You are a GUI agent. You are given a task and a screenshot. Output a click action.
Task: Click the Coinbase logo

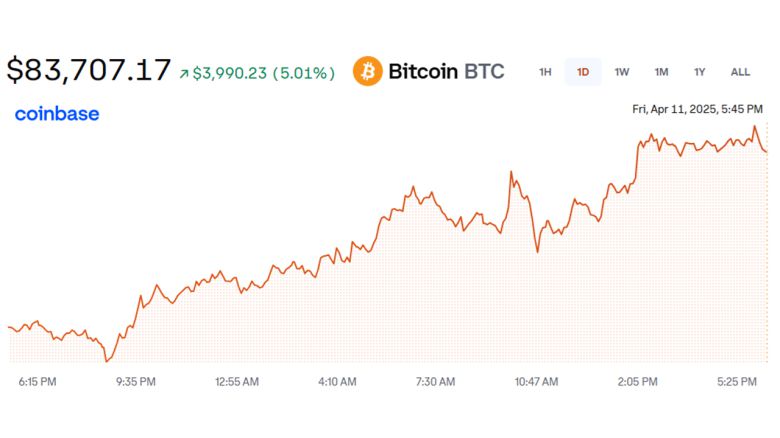[57, 114]
